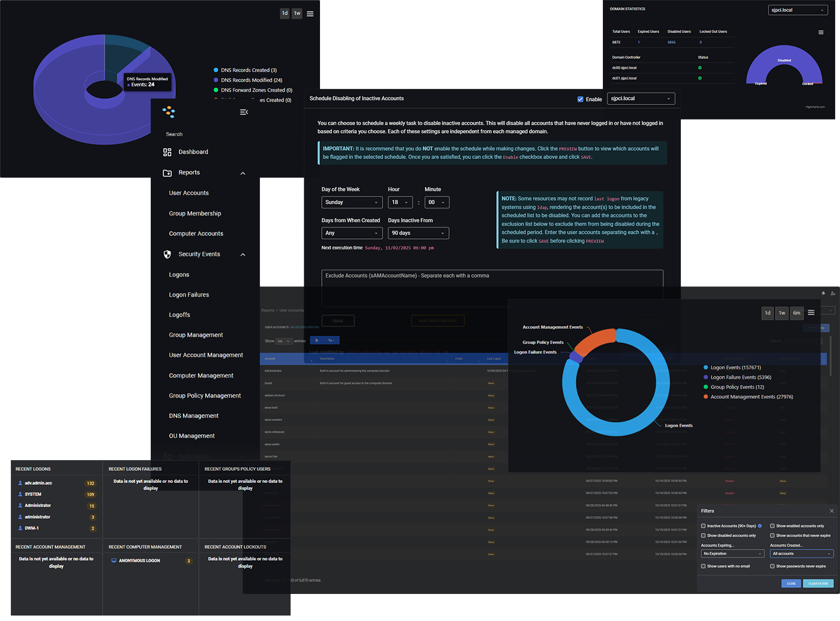
Task: Click the Dashboard grid icon in the sidebar
Action: pos(168,153)
